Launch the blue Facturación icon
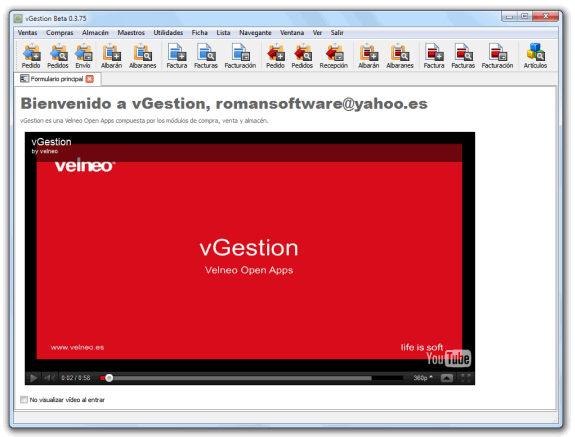This screenshot has height=437, width=575. click(240, 56)
